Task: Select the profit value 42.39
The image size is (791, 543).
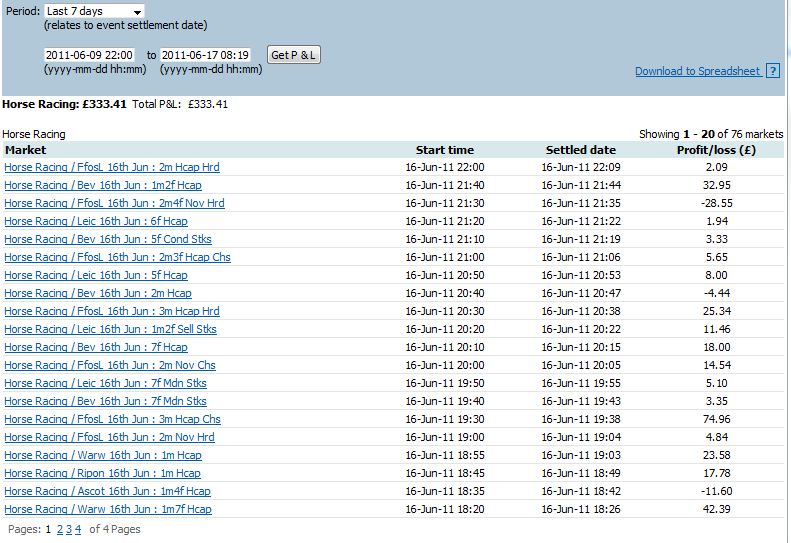Action: 716,509
